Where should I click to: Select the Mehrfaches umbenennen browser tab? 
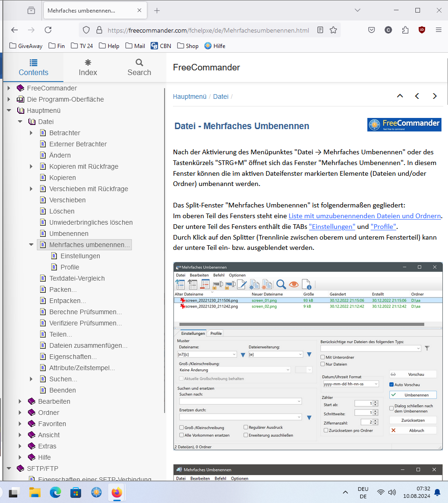pyautogui.click(x=95, y=11)
